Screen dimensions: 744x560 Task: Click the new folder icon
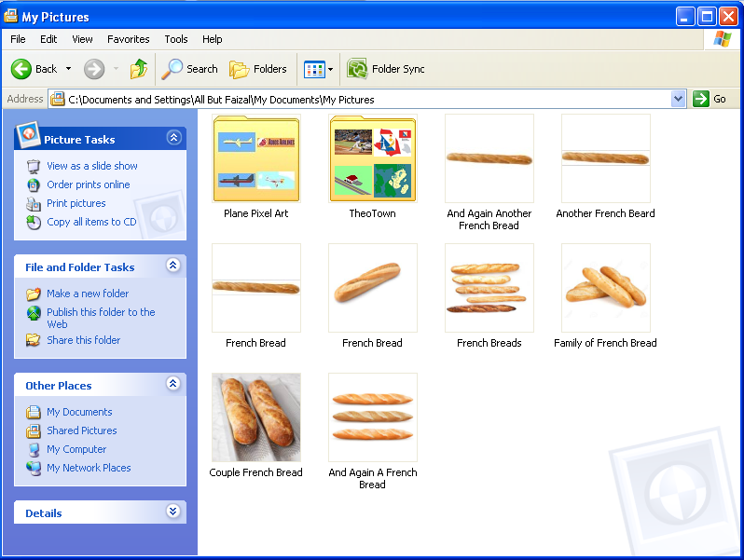[34, 294]
